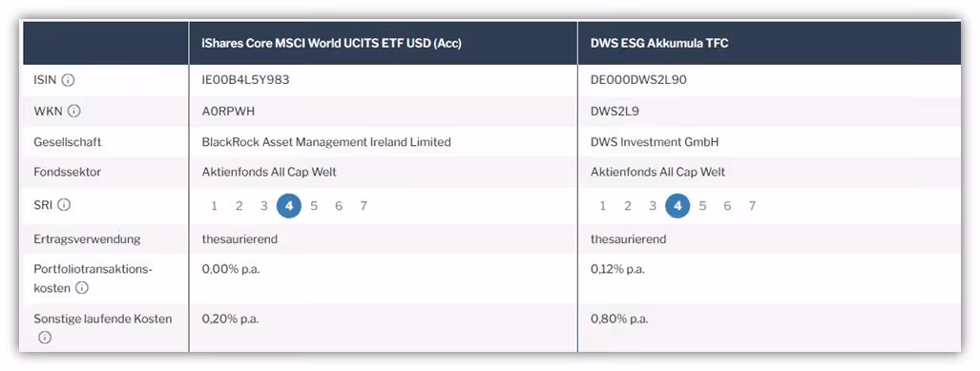Click the 0,80% p.a. value
Screen dimensions: 980x371
coord(619,319)
